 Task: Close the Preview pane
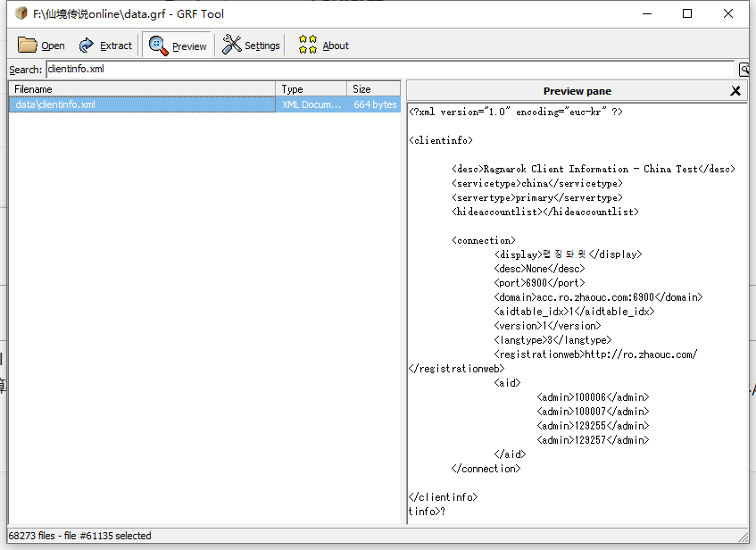(x=735, y=90)
